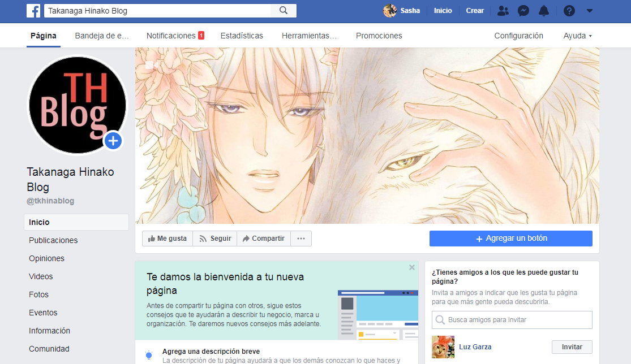The width and height of the screenshot is (631, 364).
Task: Open the Promociones tab
Action: point(379,36)
